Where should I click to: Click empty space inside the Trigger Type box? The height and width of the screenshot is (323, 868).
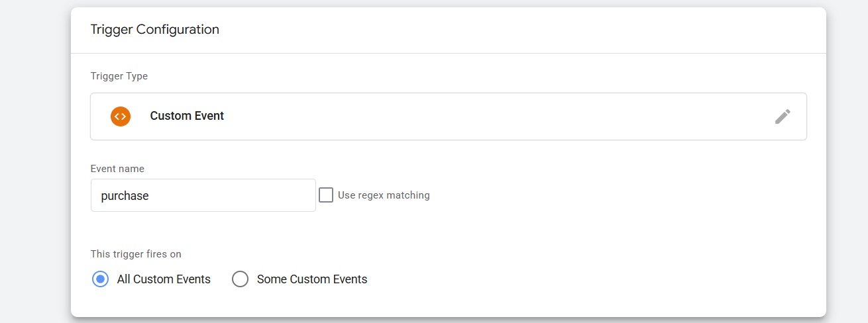464,116
